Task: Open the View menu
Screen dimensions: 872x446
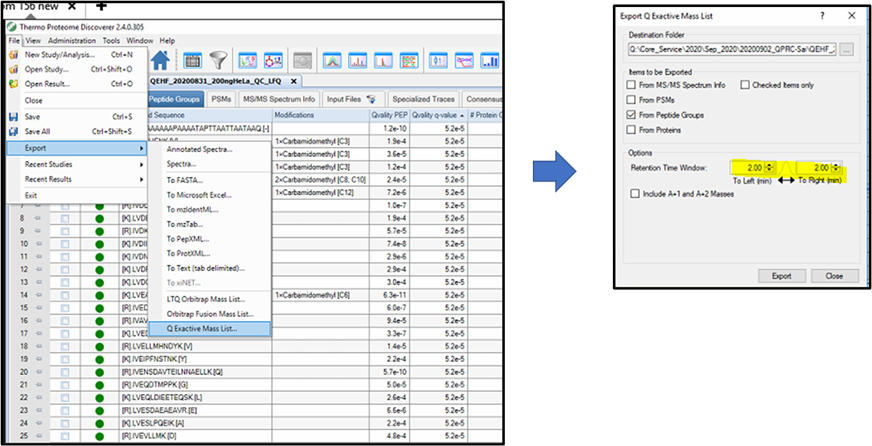Action: tap(33, 41)
